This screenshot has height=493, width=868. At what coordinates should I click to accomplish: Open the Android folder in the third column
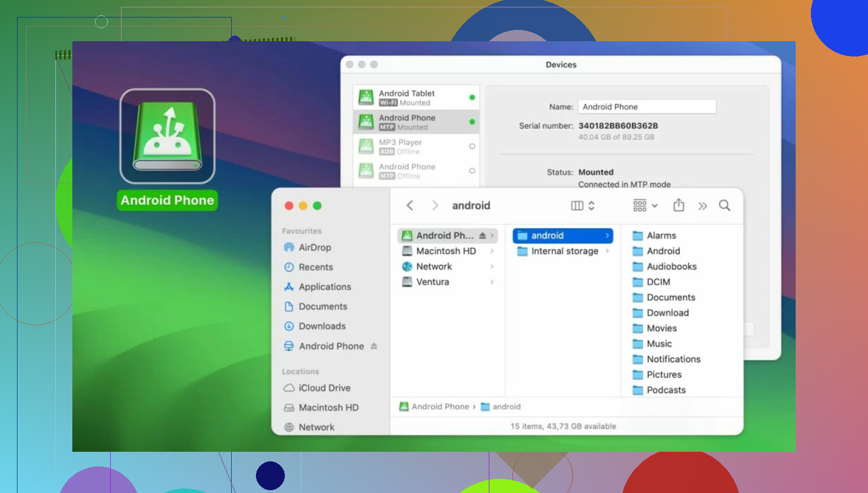pos(656,251)
